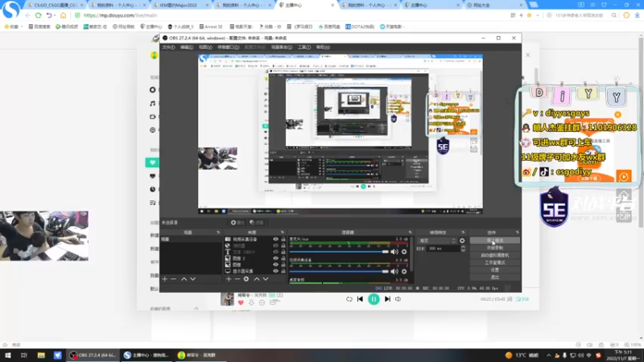
Task: Toggle visibility of 浏览器 source
Action: [x=275, y=245]
